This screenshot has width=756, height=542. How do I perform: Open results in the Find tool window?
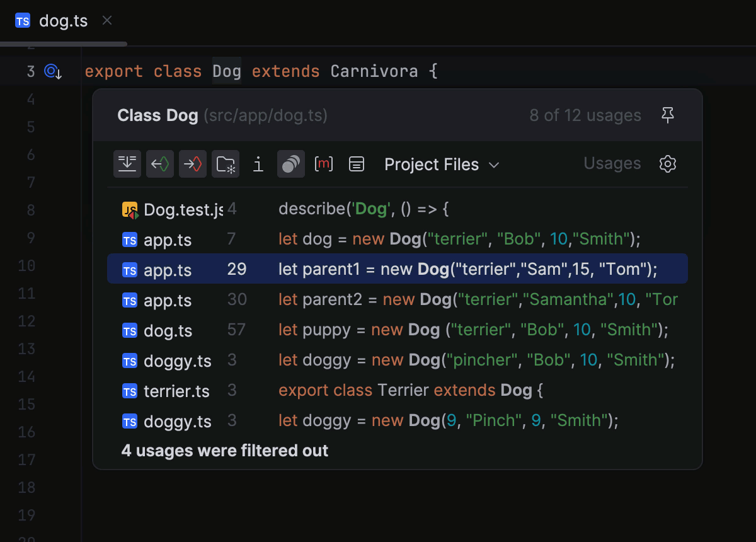[x=127, y=164]
